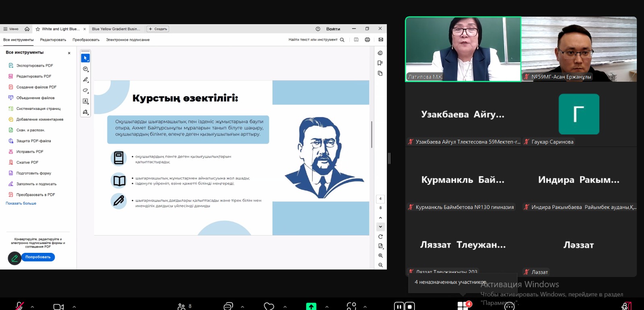Zoom out of the PDF page
This screenshot has width=644, height=310.
(x=380, y=265)
